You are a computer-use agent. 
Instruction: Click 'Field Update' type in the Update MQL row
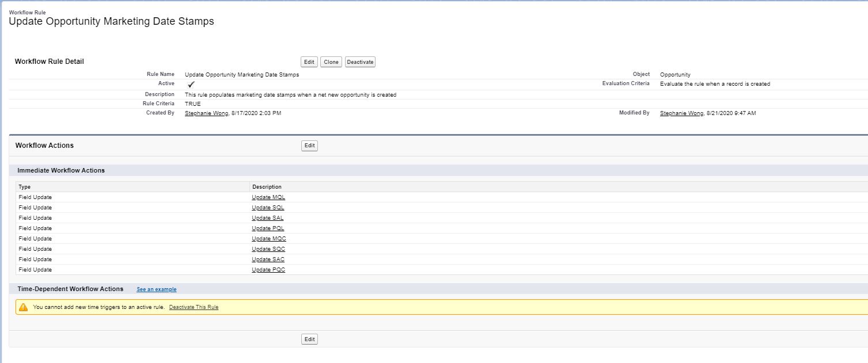click(x=35, y=197)
